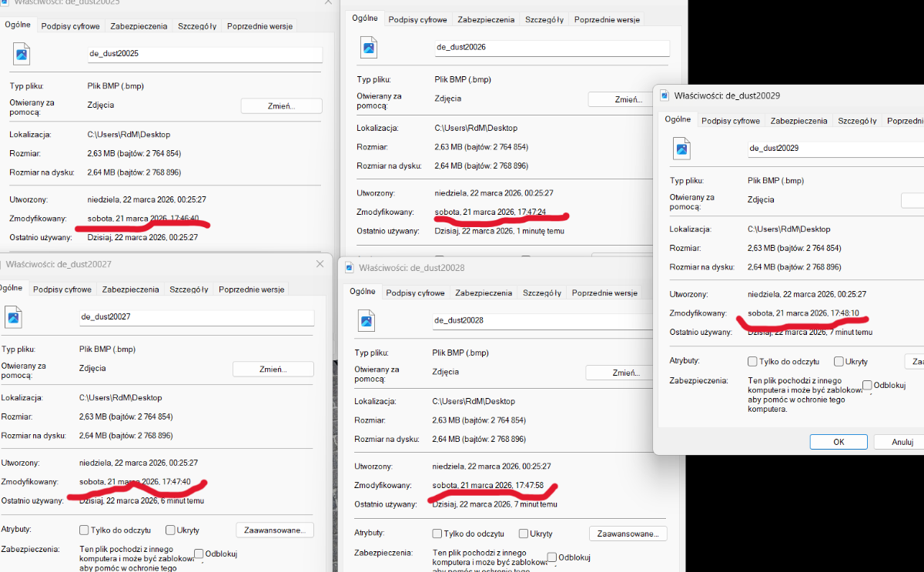This screenshot has height=572, width=924.
Task: Click the BMP file icon in de_dust20025 properties
Action: pos(22,55)
